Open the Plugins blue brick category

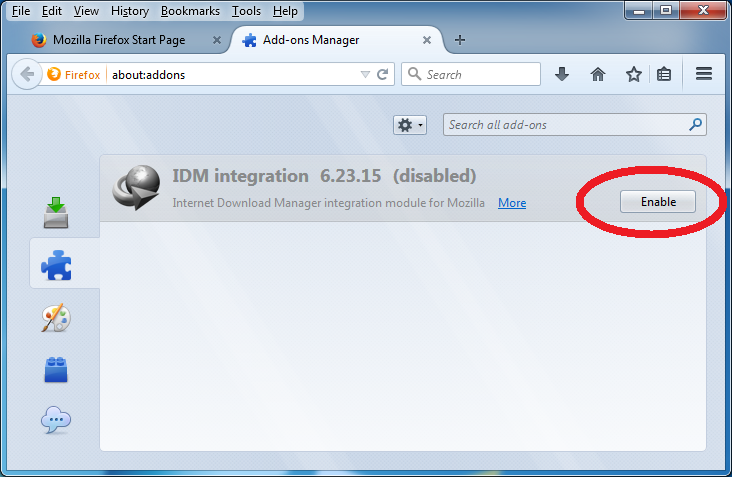[x=56, y=370]
